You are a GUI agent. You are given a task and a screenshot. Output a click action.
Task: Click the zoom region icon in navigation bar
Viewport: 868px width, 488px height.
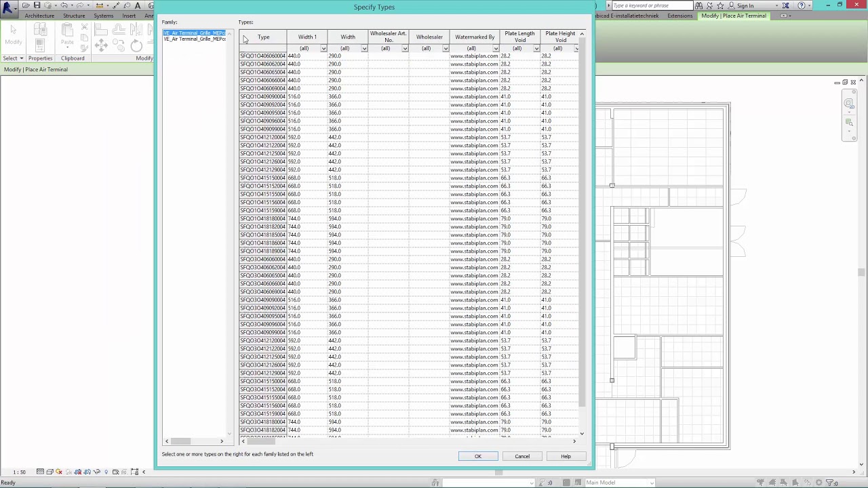click(x=849, y=123)
